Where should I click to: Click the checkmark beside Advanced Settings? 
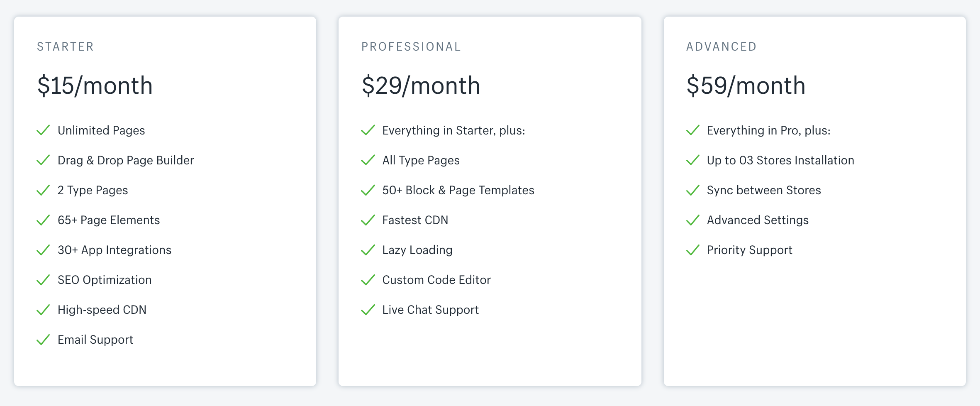coord(693,220)
